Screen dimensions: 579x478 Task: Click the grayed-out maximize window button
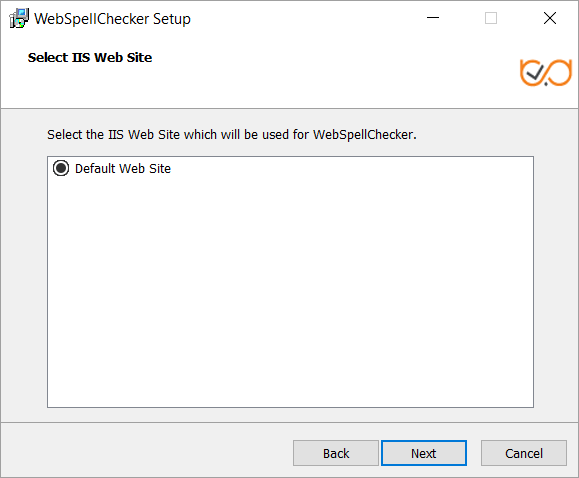tap(491, 18)
